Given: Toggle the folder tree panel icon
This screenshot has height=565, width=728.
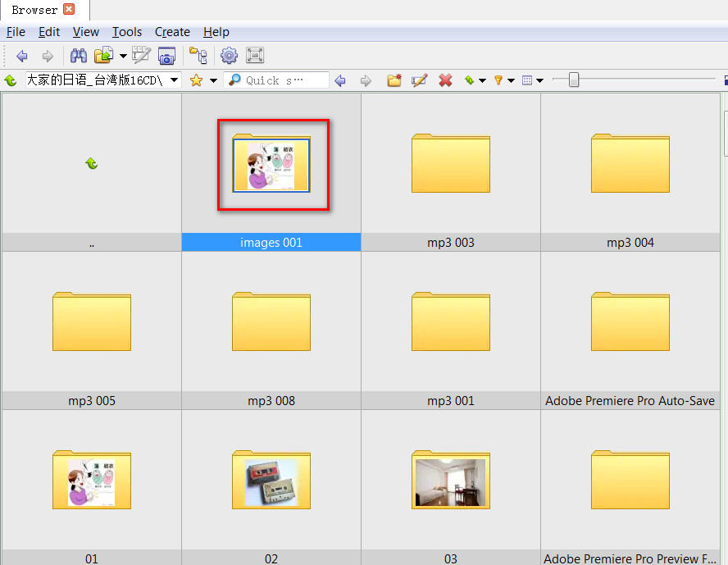Looking at the screenshot, I should click(198, 55).
